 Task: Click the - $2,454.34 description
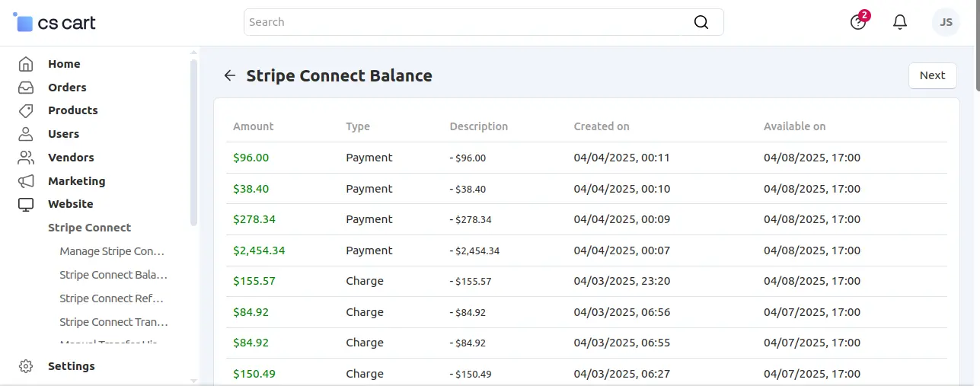pos(474,250)
